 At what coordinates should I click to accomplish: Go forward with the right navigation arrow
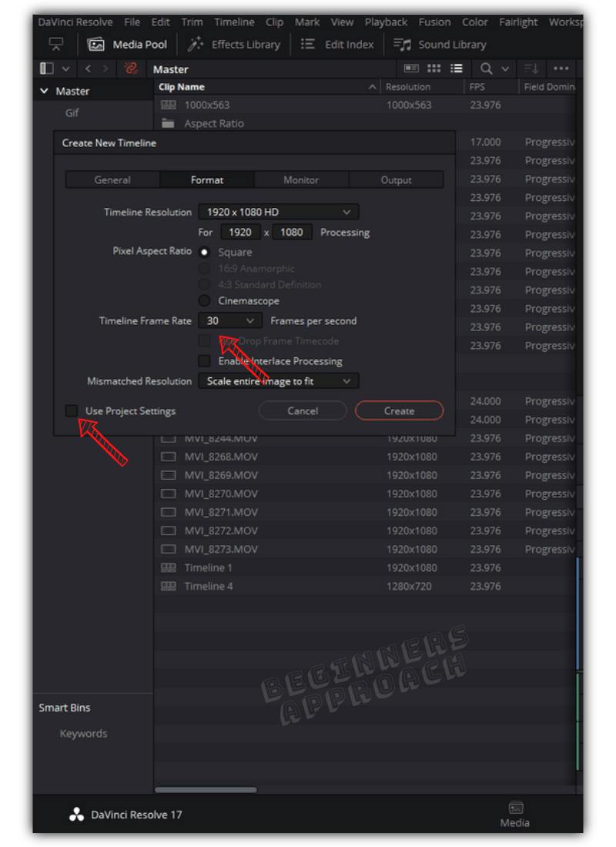click(x=105, y=69)
